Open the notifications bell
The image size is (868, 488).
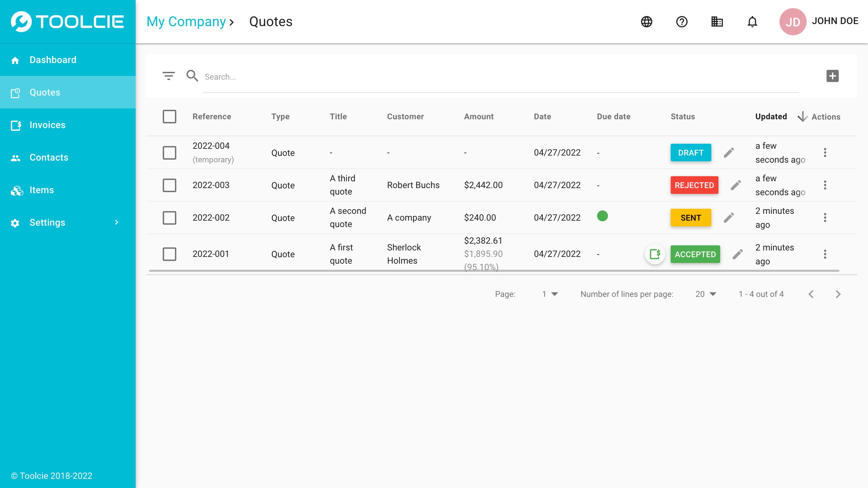[x=752, y=22]
